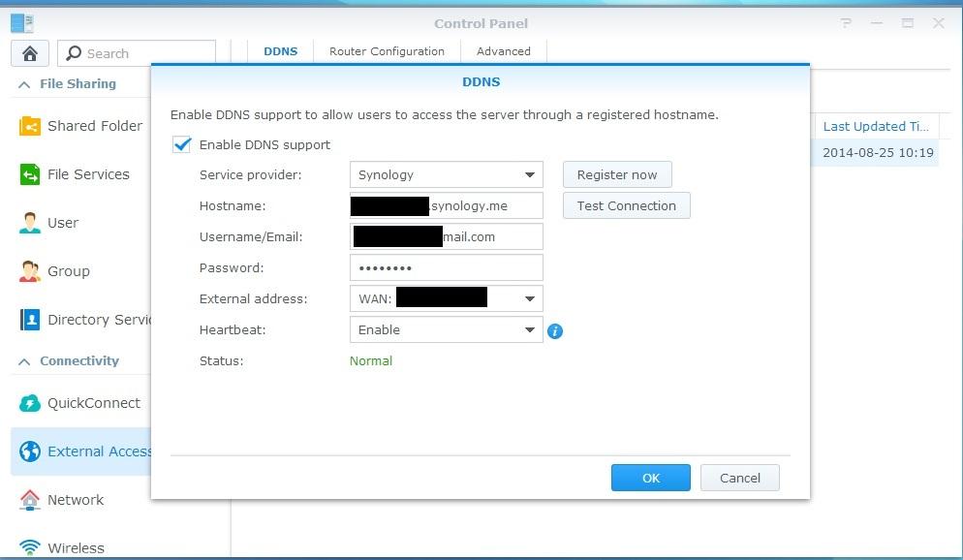Open QuickConnect in sidebar
Screen dimensions: 963x560
81,403
